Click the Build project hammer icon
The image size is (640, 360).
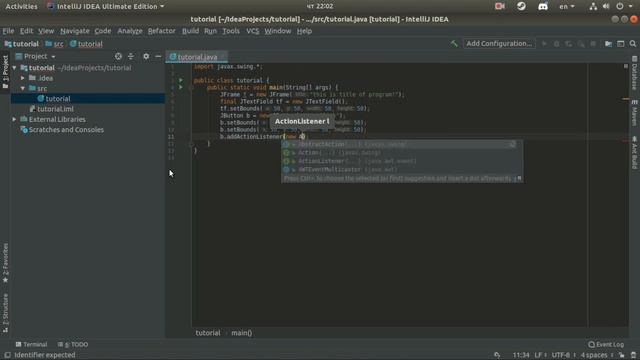(x=454, y=44)
